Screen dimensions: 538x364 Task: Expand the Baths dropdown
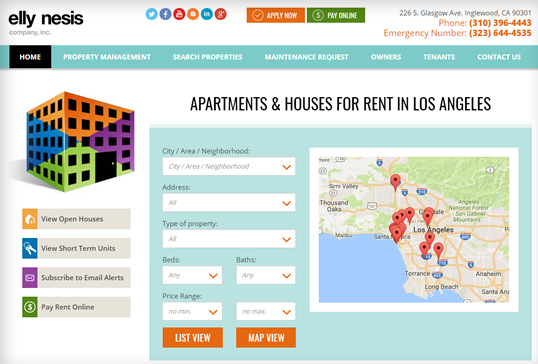pyautogui.click(x=266, y=275)
